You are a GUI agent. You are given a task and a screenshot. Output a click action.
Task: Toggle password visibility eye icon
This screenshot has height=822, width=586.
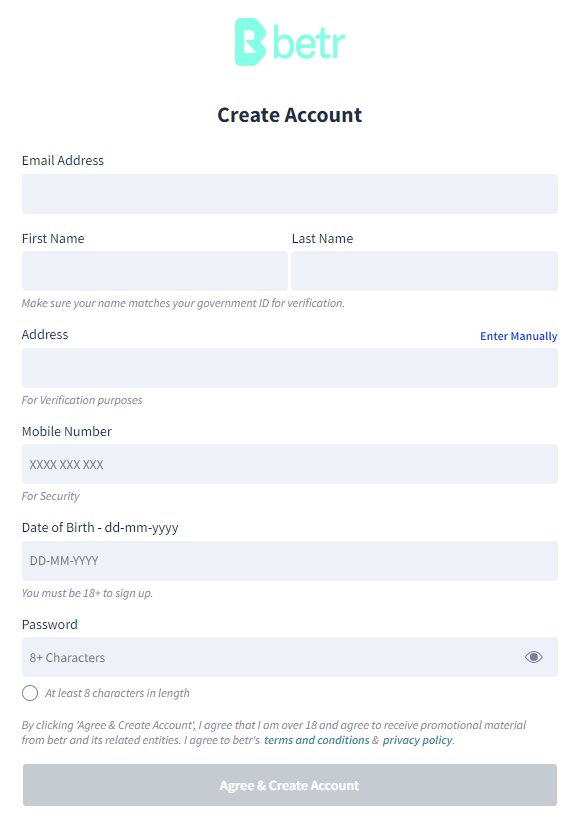tap(534, 657)
